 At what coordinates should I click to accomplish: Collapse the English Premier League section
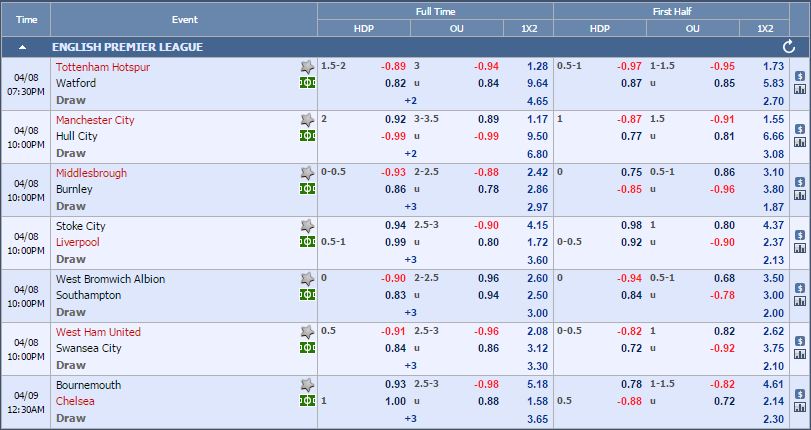coord(22,47)
